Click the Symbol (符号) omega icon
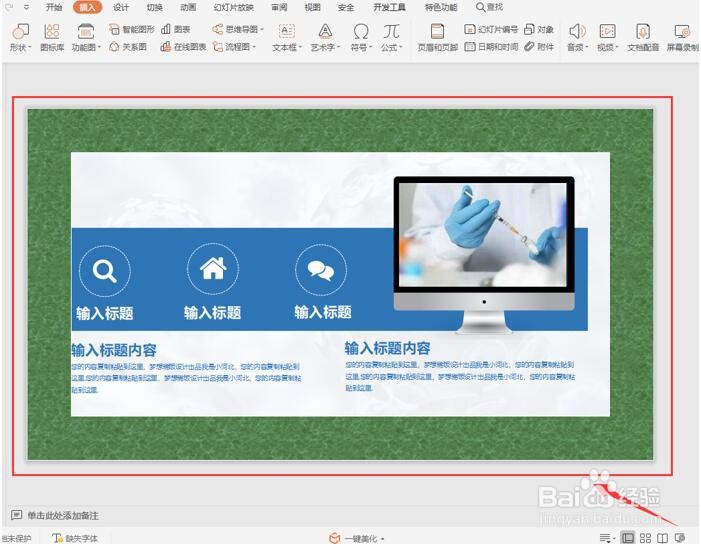This screenshot has height=544, width=701. [361, 32]
